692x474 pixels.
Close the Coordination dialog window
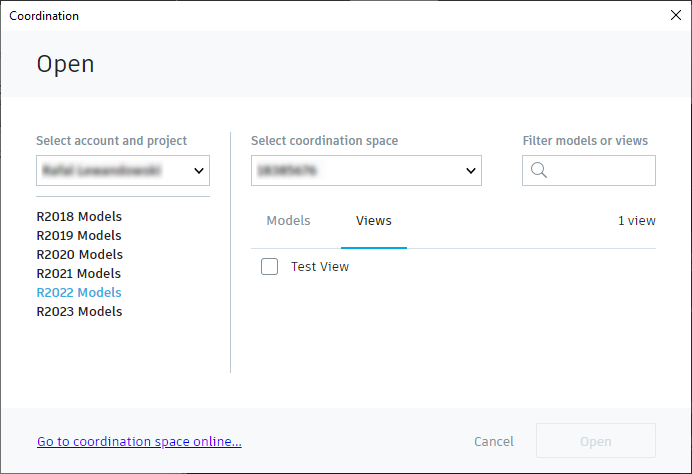pyautogui.click(x=675, y=15)
